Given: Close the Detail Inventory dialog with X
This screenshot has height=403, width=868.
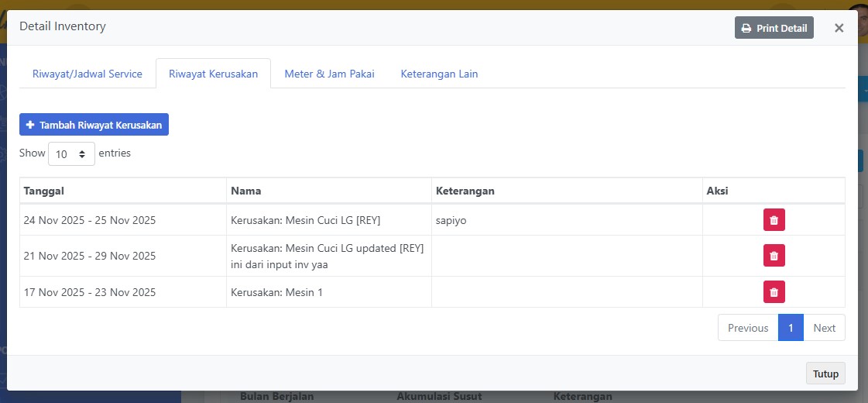Looking at the screenshot, I should tap(839, 28).
